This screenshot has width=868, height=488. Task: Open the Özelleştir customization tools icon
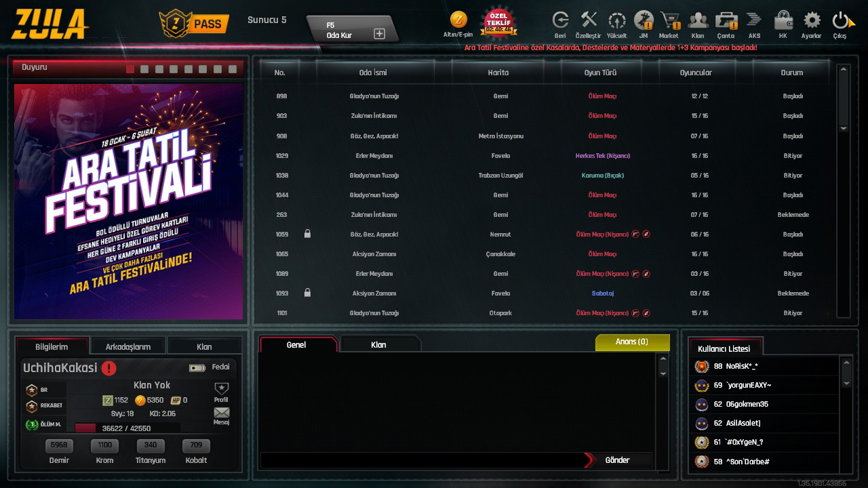588,20
